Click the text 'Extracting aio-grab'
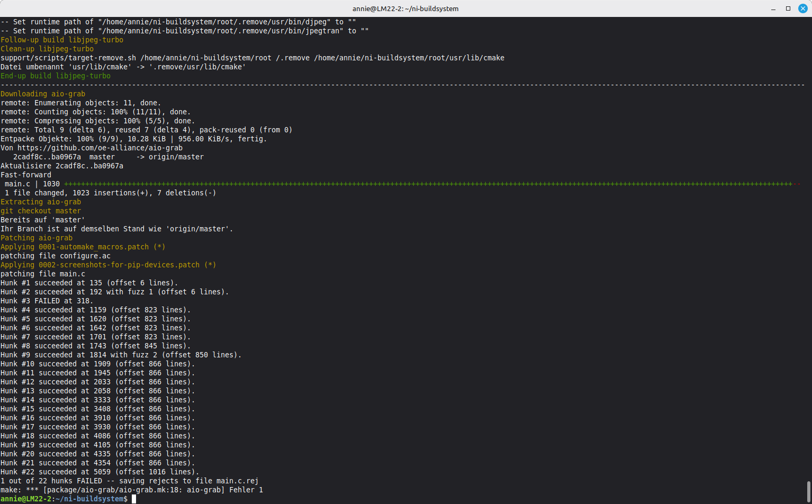The image size is (812, 504). click(x=41, y=202)
